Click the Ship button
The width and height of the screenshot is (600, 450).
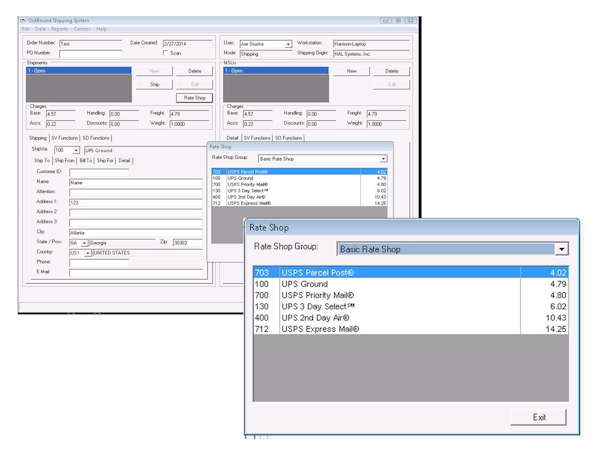(x=155, y=85)
